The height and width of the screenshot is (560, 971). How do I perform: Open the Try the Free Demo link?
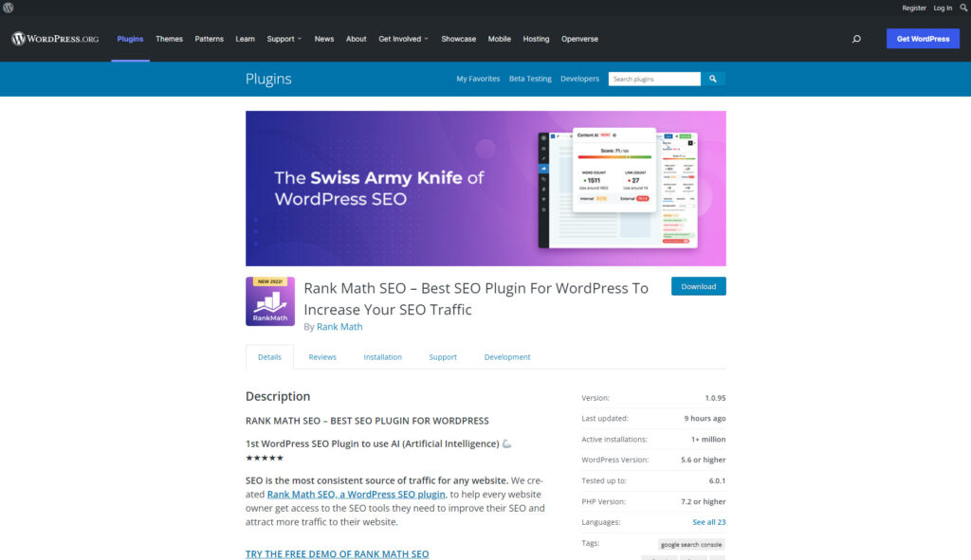pos(337,553)
